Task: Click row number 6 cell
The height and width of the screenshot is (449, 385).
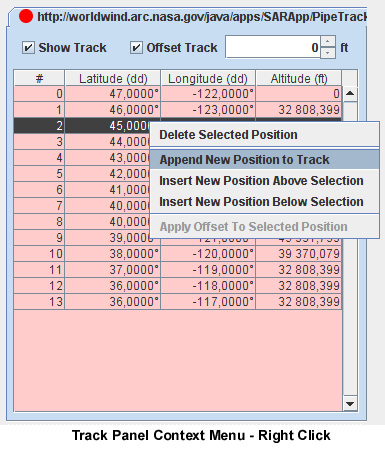Action: [x=39, y=190]
